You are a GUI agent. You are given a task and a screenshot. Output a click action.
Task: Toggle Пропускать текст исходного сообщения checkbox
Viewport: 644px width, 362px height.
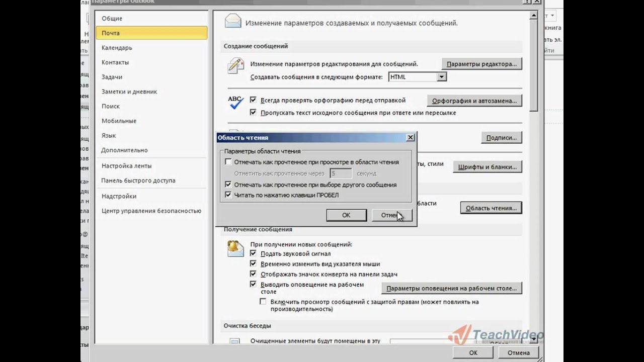[253, 113]
